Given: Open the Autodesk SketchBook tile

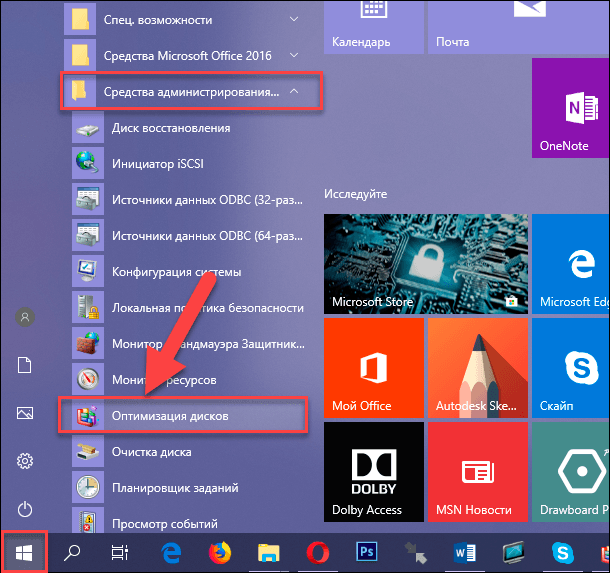Looking at the screenshot, I should tap(478, 368).
